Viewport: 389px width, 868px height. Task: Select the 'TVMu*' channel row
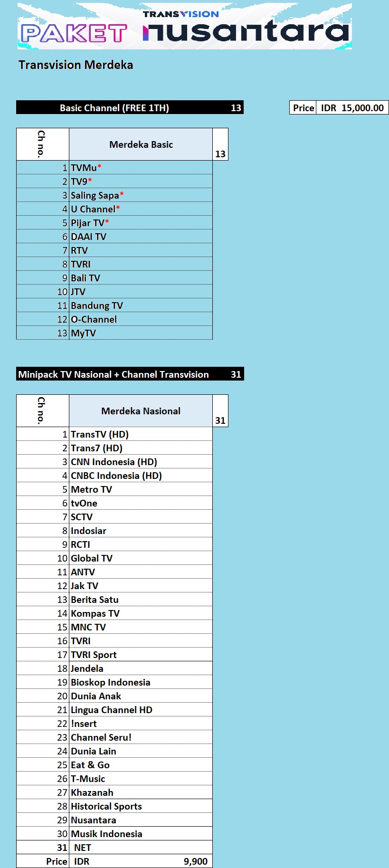pyautogui.click(x=114, y=167)
